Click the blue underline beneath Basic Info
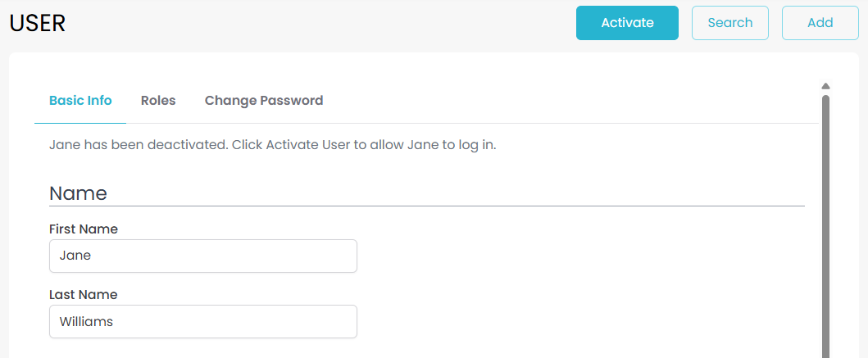Viewport: 868px width, 358px height. coord(80,123)
